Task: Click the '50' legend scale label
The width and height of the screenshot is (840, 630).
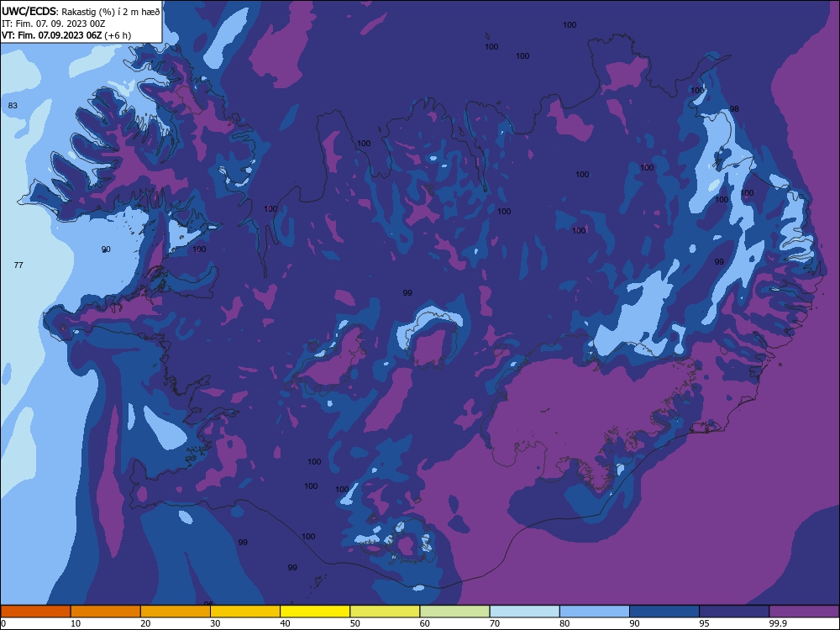Action: [x=355, y=623]
